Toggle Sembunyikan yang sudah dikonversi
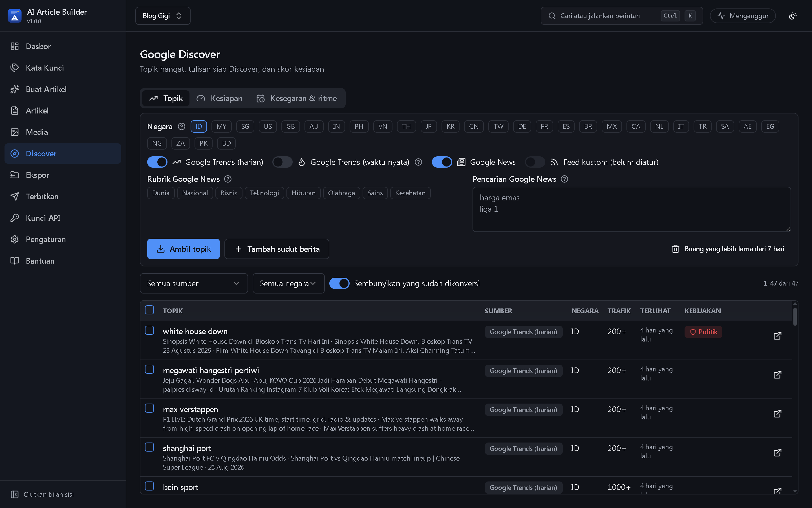The height and width of the screenshot is (508, 812). [339, 283]
